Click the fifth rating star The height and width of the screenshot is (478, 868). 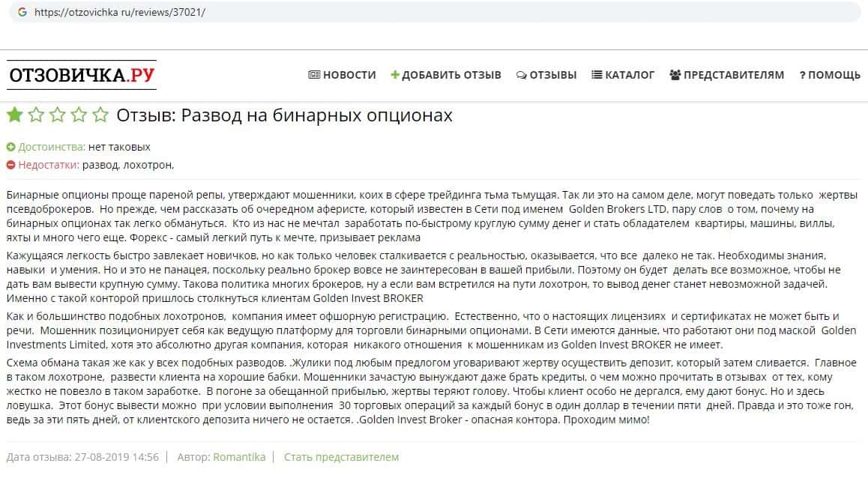pos(100,115)
